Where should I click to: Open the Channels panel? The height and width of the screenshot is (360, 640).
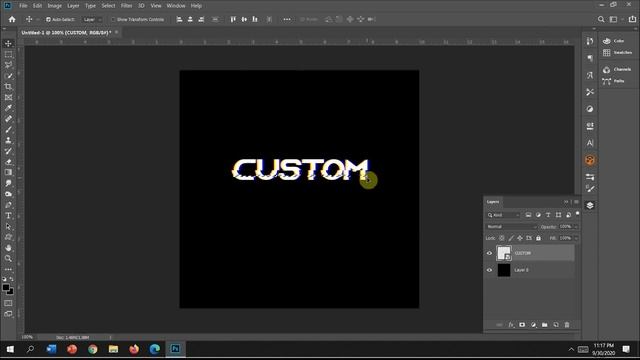click(617, 69)
